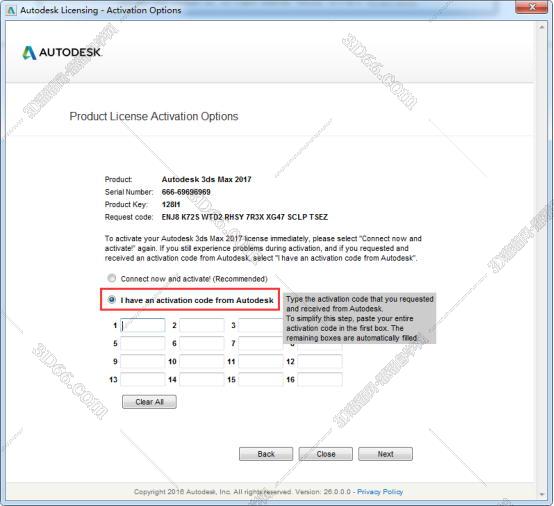Click activation code box 12
The height and width of the screenshot is (506, 554).
[320, 361]
